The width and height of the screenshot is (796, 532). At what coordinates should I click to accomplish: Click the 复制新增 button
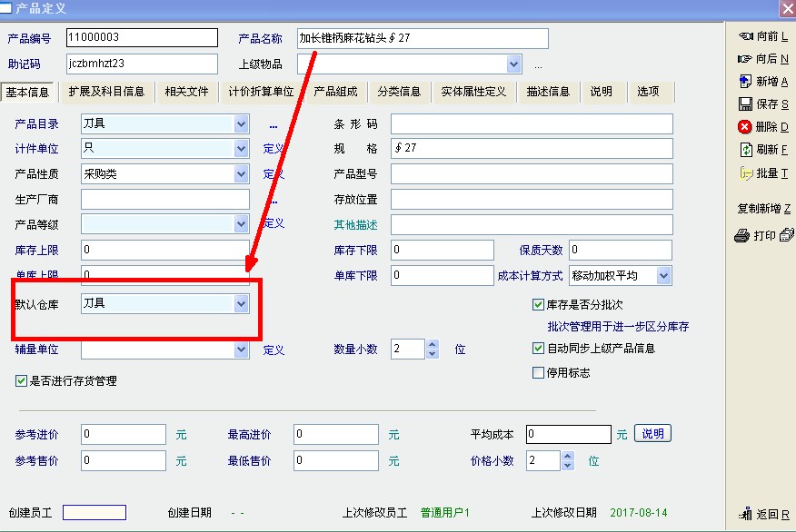click(x=763, y=209)
